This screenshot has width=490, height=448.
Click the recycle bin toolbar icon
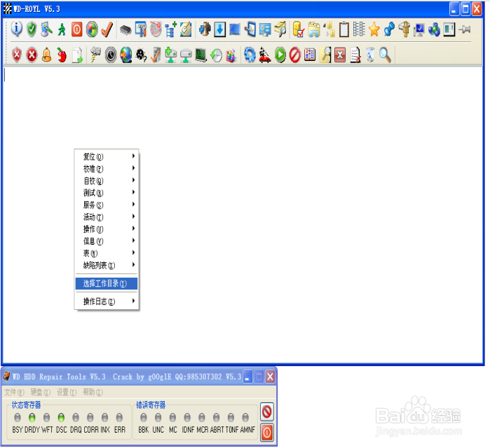(370, 55)
